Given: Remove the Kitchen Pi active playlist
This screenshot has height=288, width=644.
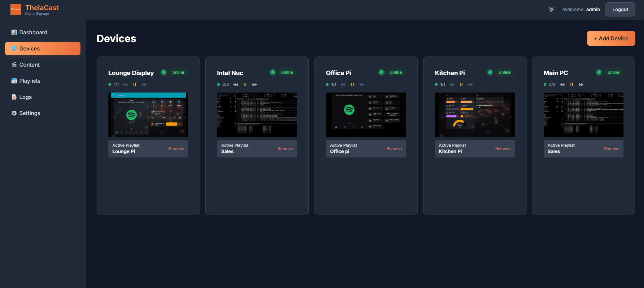Looking at the screenshot, I should coord(503,149).
